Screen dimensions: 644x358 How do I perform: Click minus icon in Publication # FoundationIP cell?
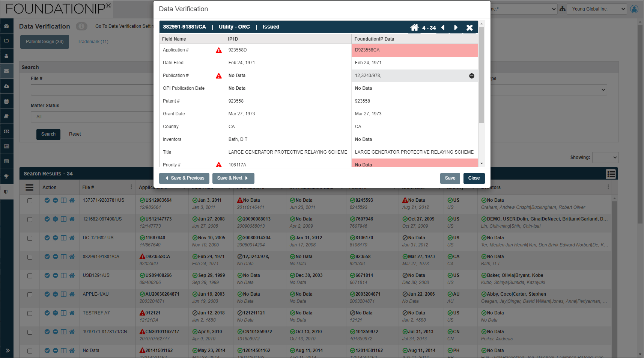(x=472, y=76)
